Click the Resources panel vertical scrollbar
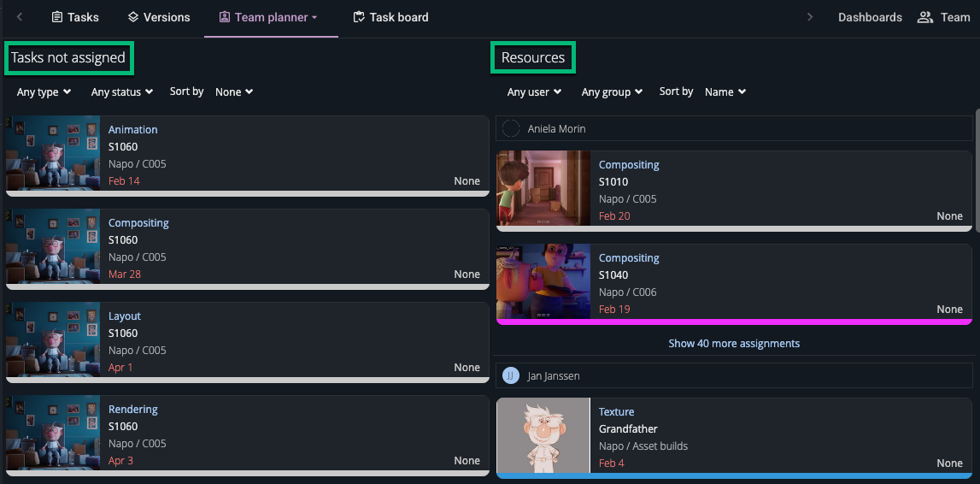 (977, 170)
